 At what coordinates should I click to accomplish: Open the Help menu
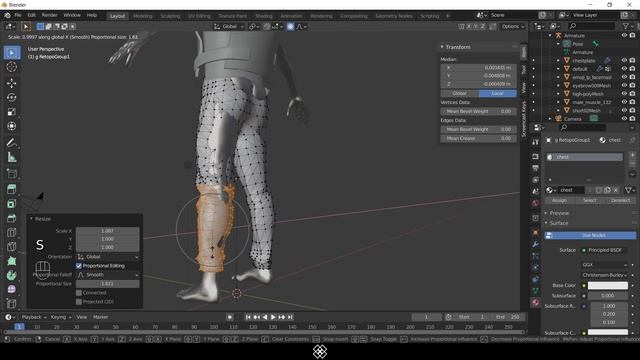[92, 15]
